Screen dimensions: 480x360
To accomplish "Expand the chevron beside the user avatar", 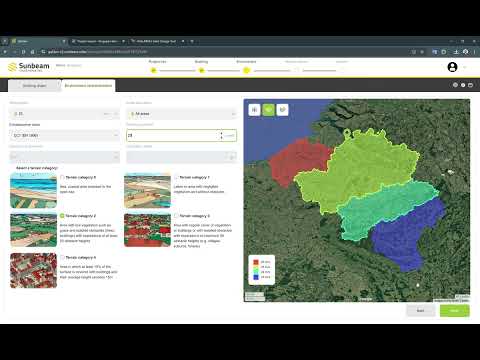I will click(464, 67).
